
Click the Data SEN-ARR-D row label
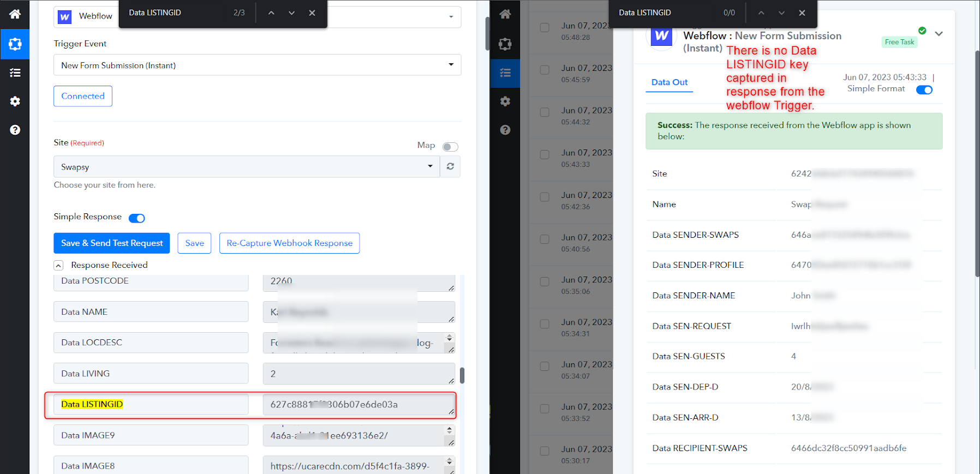[x=685, y=417]
